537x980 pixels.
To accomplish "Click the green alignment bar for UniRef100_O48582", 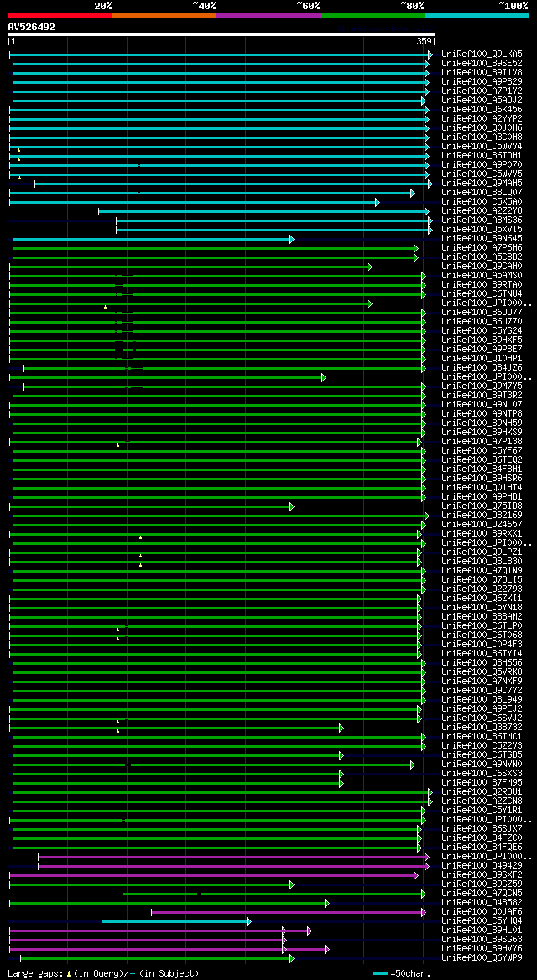I will [x=169, y=903].
